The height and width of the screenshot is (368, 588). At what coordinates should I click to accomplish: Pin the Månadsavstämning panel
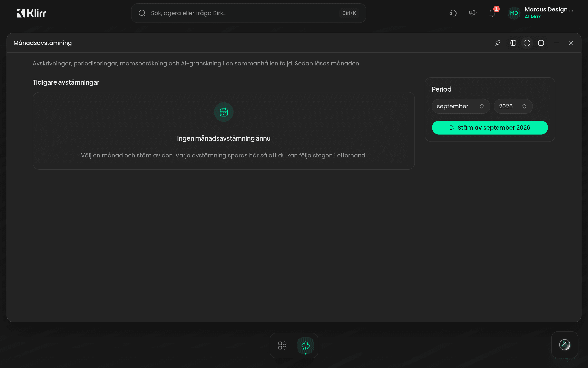498,43
